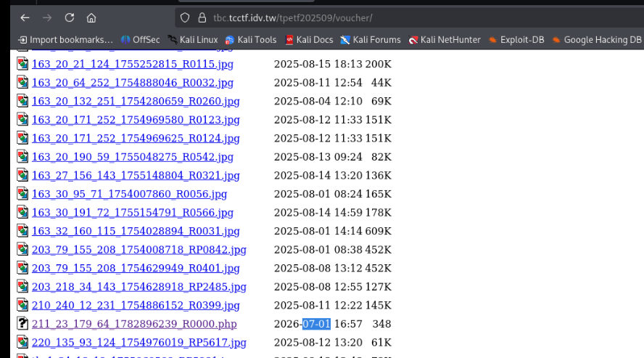Open 163_20_132_251_1754280659_R0260.jpg
This screenshot has height=358, width=644.
pyautogui.click(x=136, y=101)
